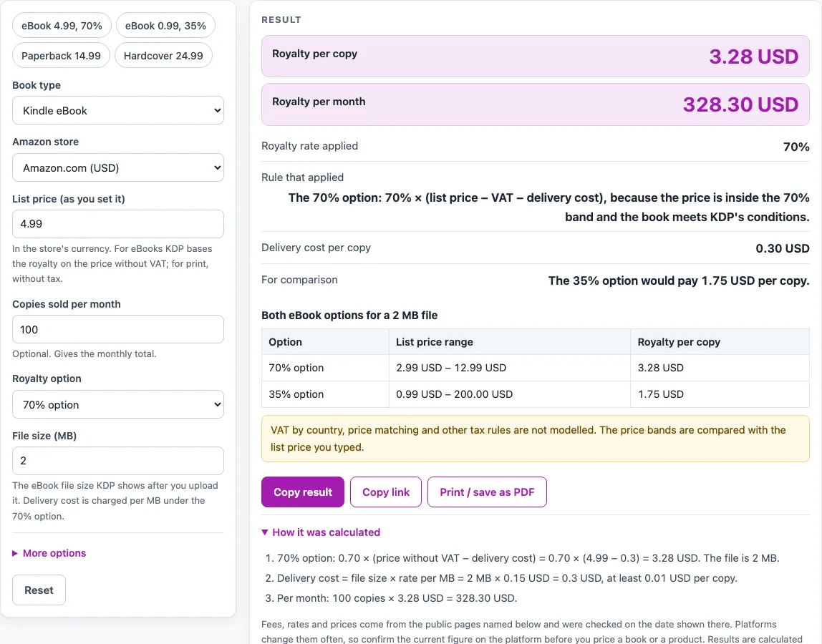The height and width of the screenshot is (644, 822).
Task: Apply the eBook 0.99, 35% preset
Action: pyautogui.click(x=165, y=26)
